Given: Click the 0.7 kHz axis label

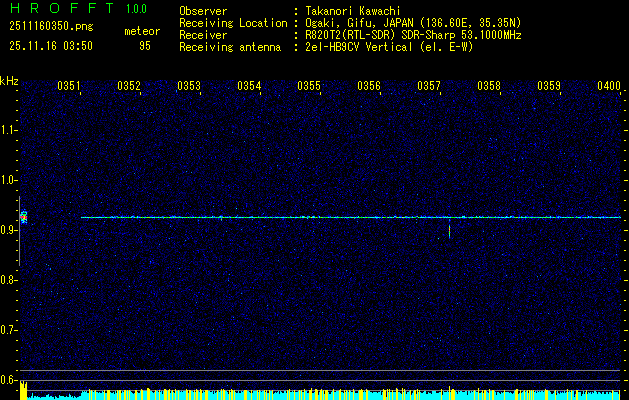Looking at the screenshot, I should click(x=8, y=330).
